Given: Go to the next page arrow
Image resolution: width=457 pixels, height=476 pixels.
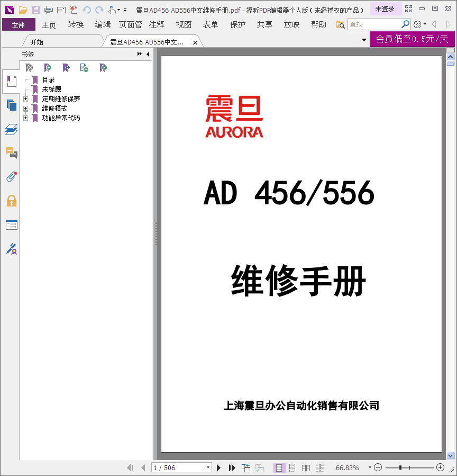Looking at the screenshot, I should pos(218,468).
